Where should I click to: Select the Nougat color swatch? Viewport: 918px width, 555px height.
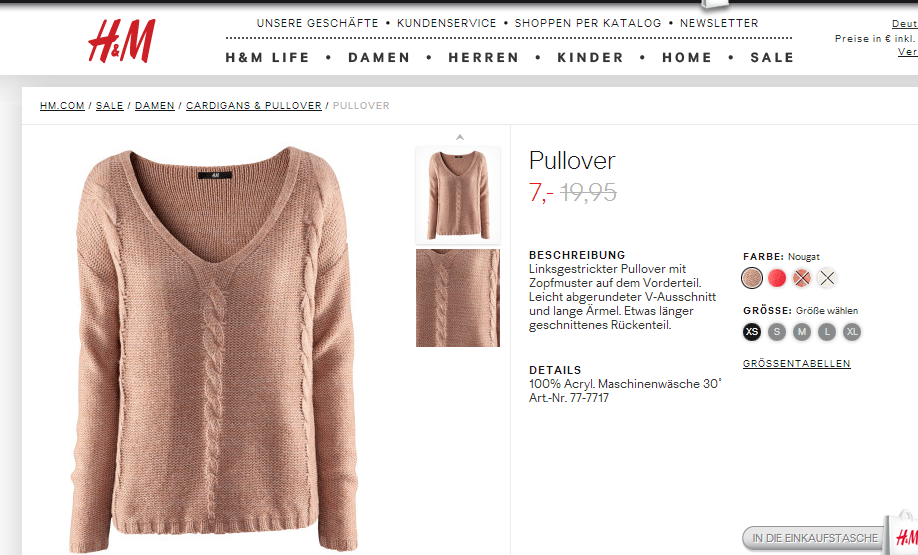coord(752,278)
